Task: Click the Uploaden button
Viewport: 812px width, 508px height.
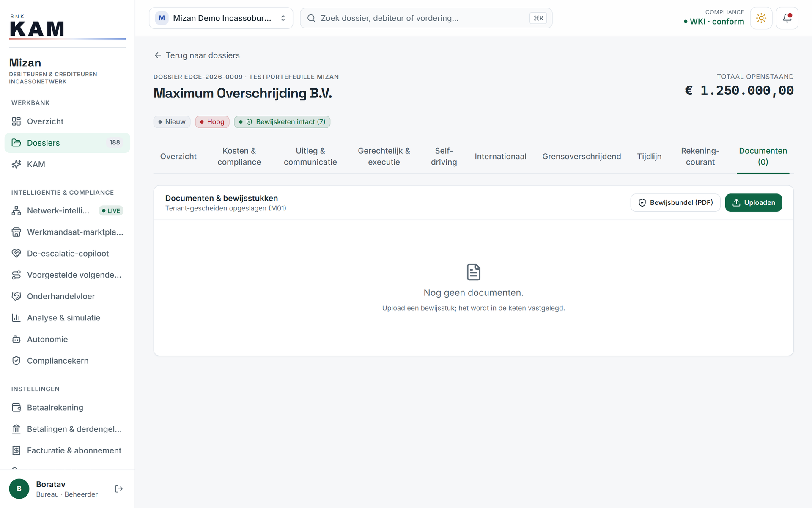Action: [x=753, y=203]
